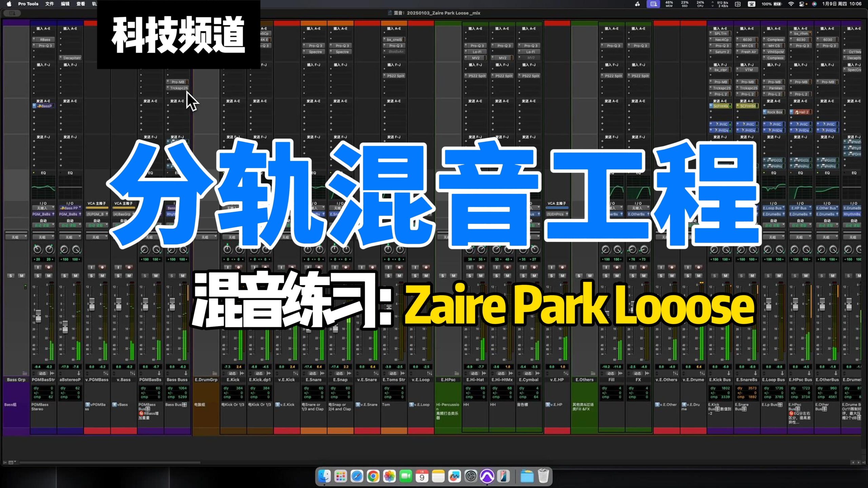Mute the PGMBasStr track
The image size is (868, 488).
tap(49, 276)
